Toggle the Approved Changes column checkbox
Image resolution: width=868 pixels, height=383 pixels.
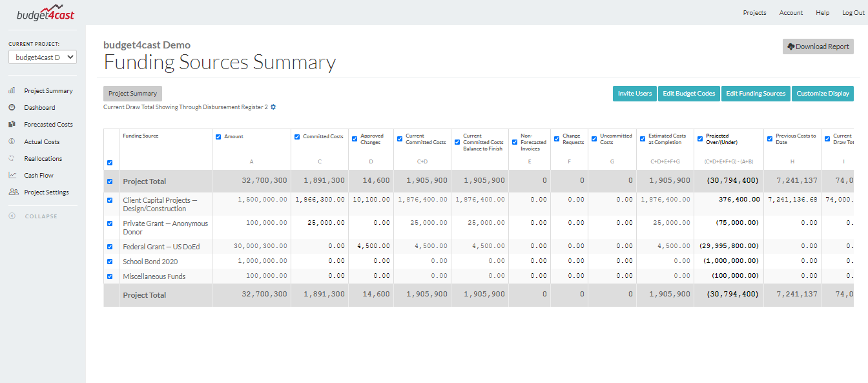[355, 139]
